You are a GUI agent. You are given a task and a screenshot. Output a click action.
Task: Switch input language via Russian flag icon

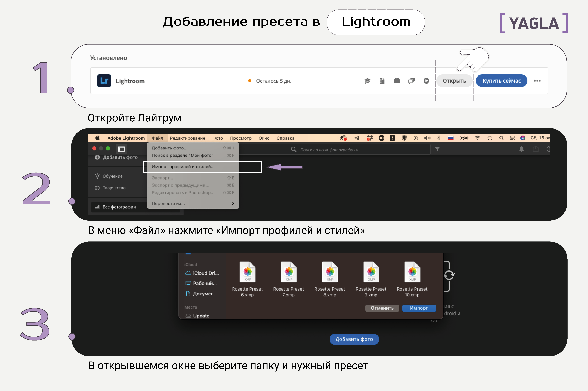451,138
